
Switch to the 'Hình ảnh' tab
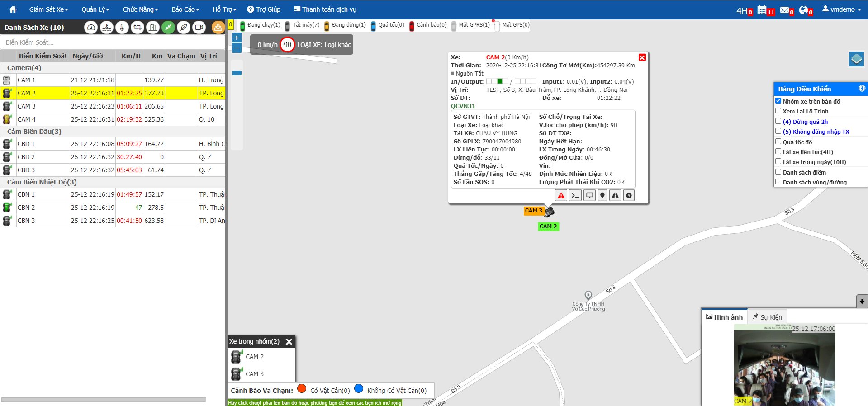tap(725, 317)
